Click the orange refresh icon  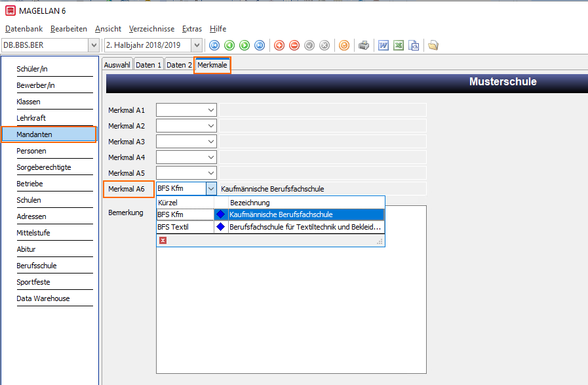click(x=344, y=45)
